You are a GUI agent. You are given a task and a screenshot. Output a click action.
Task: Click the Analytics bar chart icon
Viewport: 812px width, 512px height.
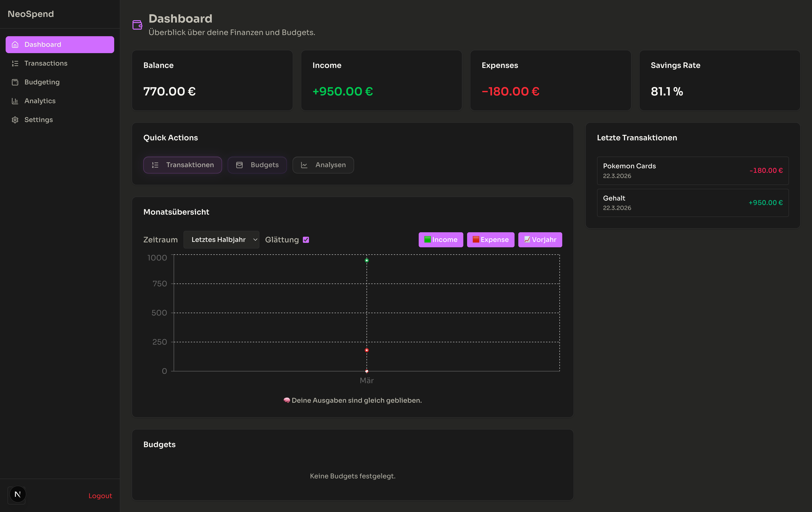pyautogui.click(x=15, y=101)
